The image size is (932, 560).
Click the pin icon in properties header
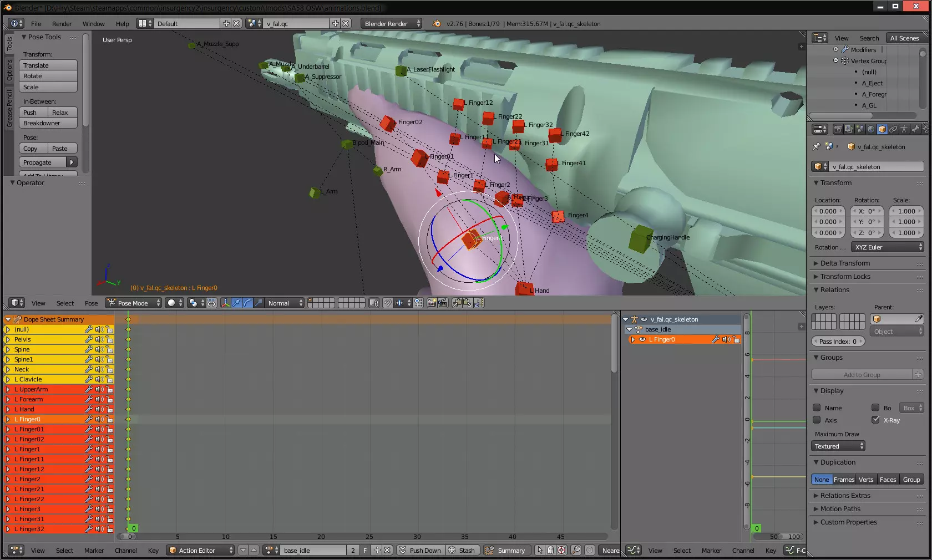pos(816,147)
